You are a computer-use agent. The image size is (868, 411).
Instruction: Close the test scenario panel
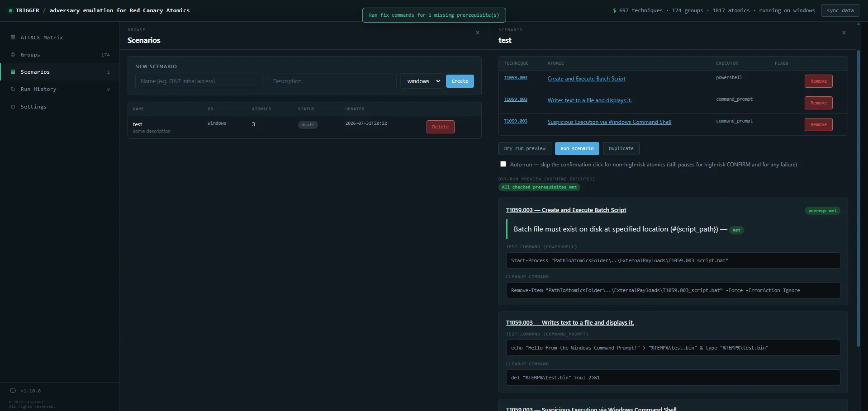click(844, 33)
